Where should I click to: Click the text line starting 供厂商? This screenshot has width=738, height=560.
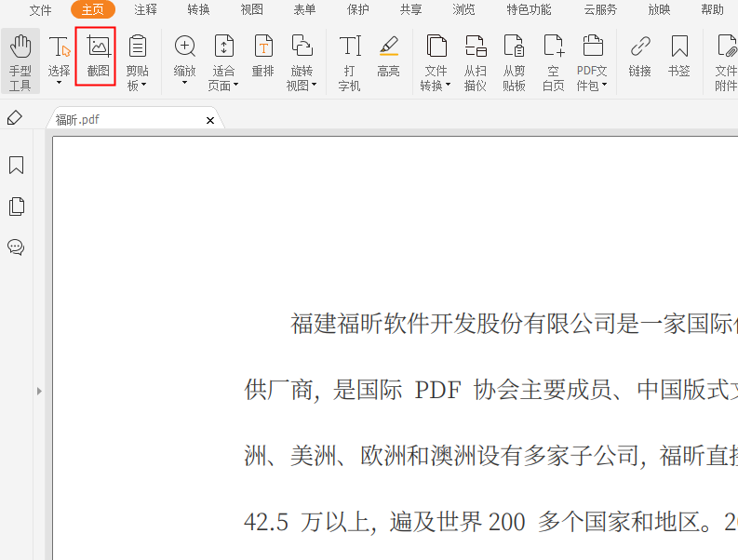pyautogui.click(x=490, y=390)
